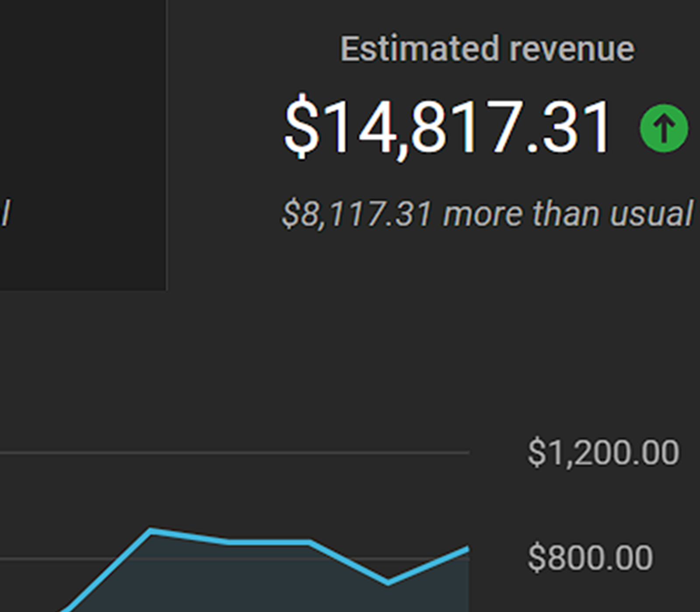Click the $800.00 axis label

point(590,558)
